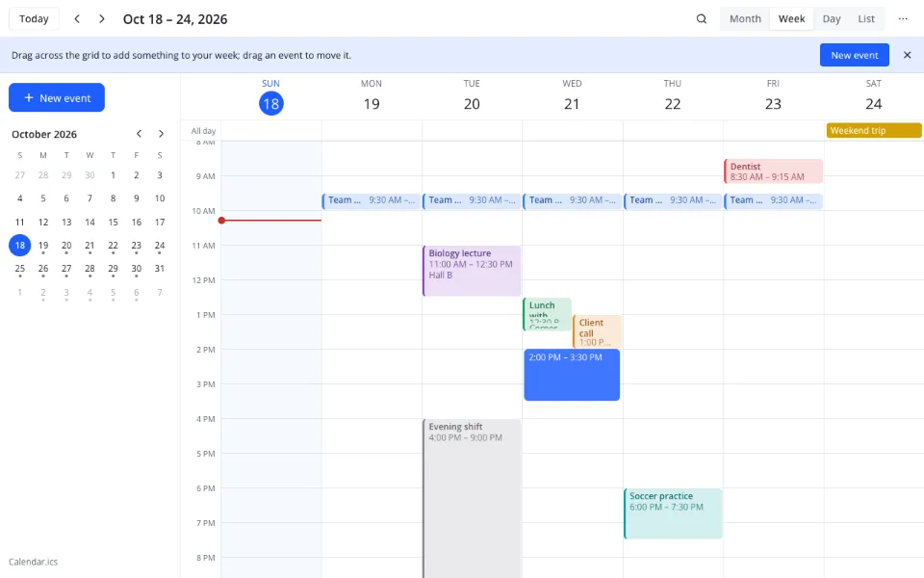Viewport: 924px width, 578px height.
Task: Select Saturday 24 column header
Action: [874, 96]
